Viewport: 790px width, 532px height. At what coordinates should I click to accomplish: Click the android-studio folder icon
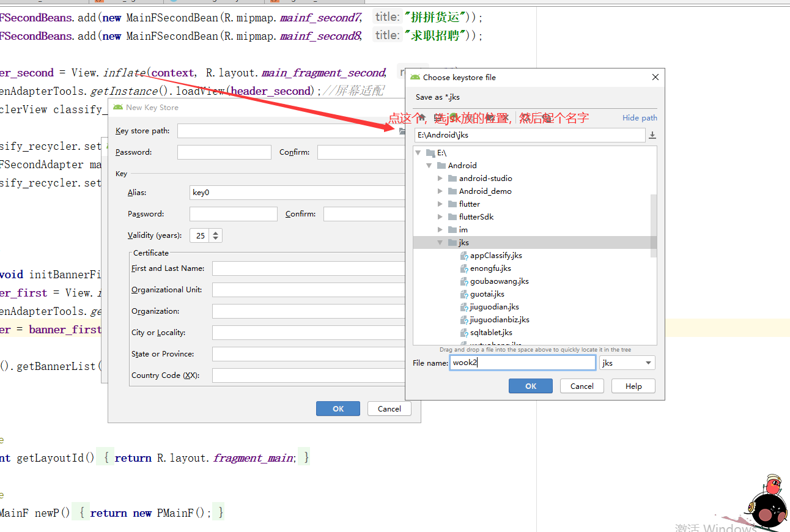point(452,179)
